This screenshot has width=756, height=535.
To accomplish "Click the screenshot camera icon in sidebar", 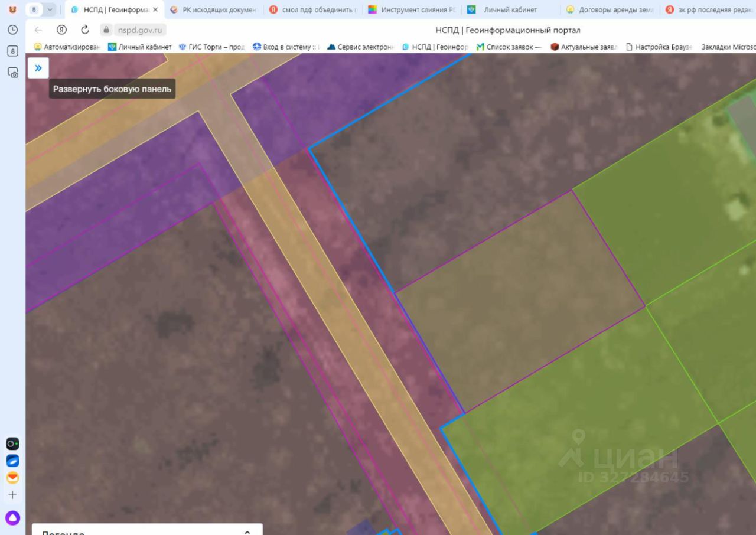I will [12, 73].
